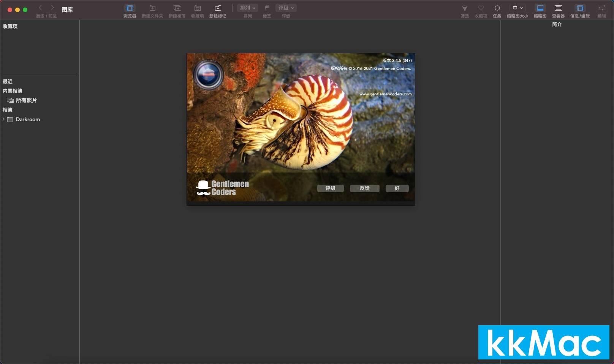Toggle the viewer (查看器) view

[559, 8]
